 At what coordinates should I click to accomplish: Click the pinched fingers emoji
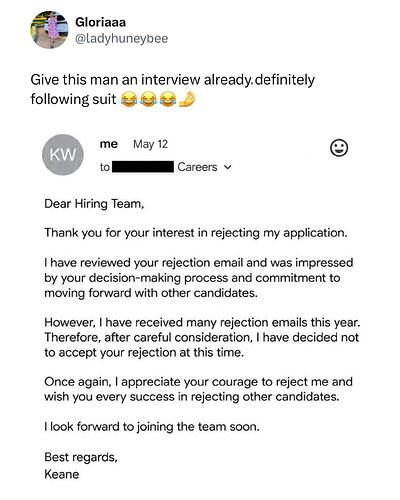(187, 99)
